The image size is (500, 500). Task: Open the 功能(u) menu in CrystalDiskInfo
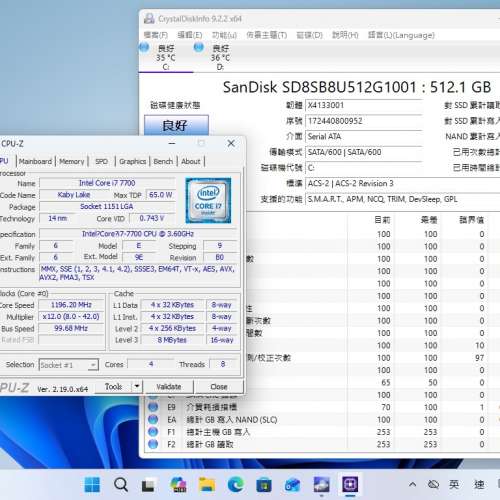click(224, 35)
